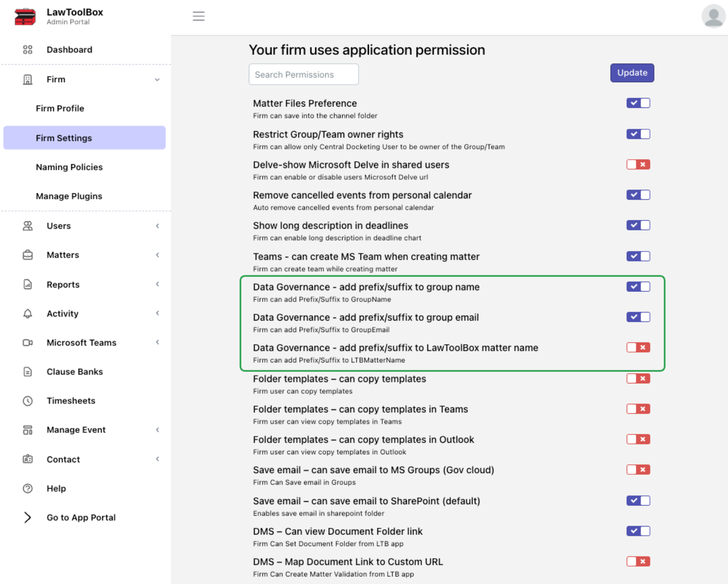Click the Matters briefcase icon

(28, 255)
